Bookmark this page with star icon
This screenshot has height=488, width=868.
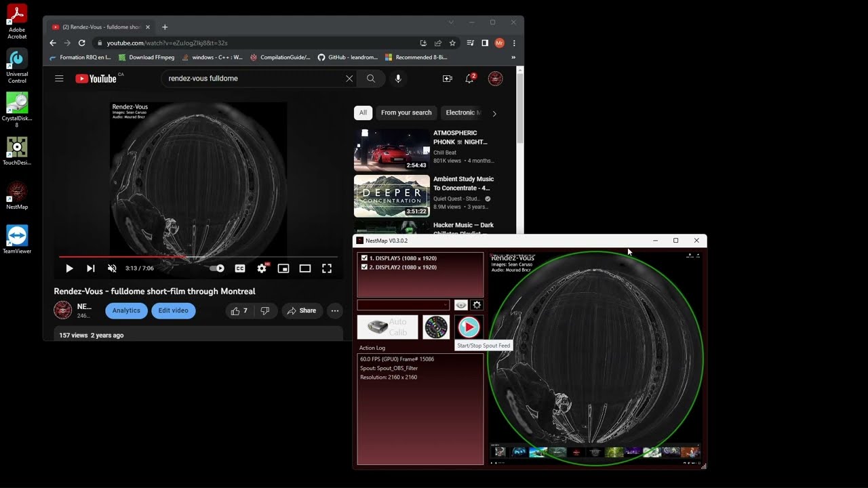tap(452, 43)
